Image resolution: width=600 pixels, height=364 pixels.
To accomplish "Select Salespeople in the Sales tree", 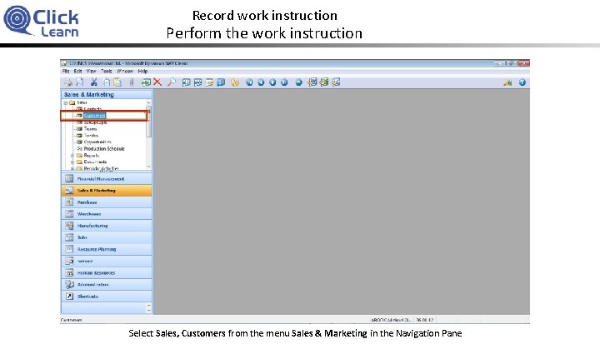I will [95, 122].
